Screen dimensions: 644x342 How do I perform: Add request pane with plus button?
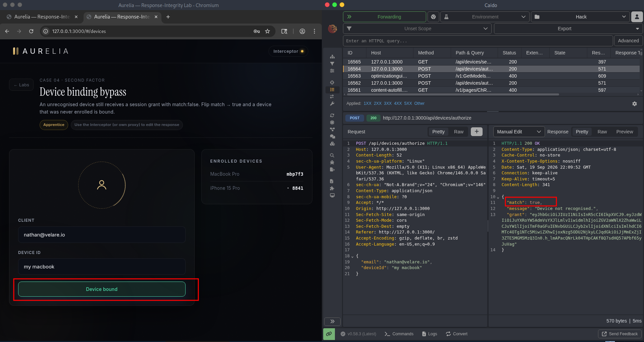tap(477, 132)
